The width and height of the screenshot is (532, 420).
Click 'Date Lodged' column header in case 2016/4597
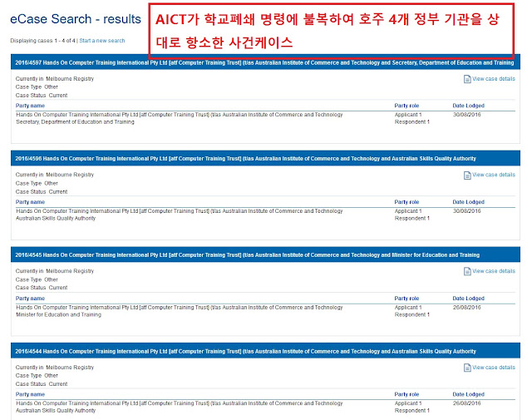click(469, 106)
